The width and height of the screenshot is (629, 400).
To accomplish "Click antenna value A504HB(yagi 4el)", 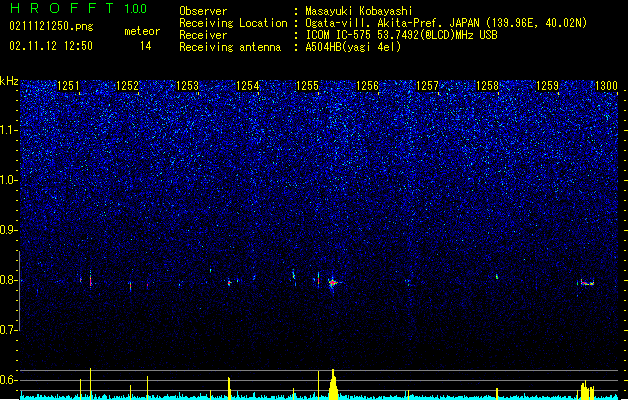I will [353, 47].
